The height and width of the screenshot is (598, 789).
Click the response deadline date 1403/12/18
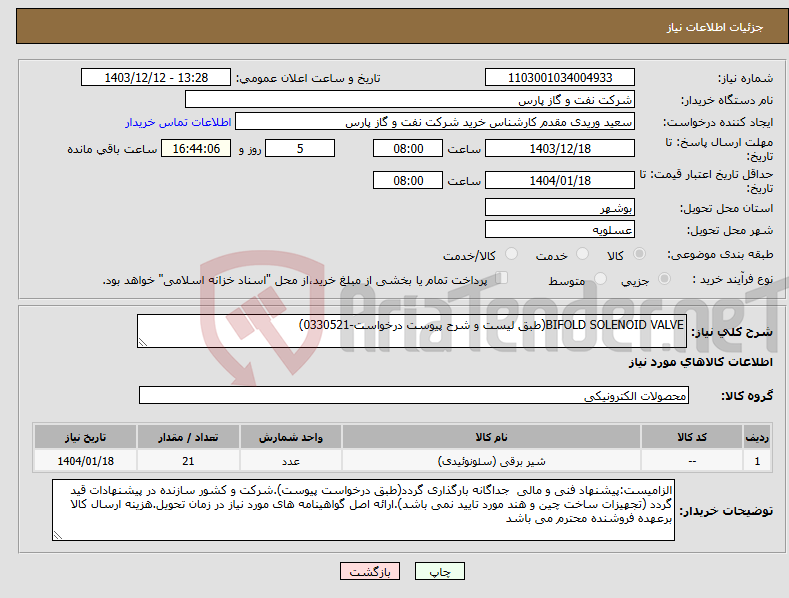point(560,148)
